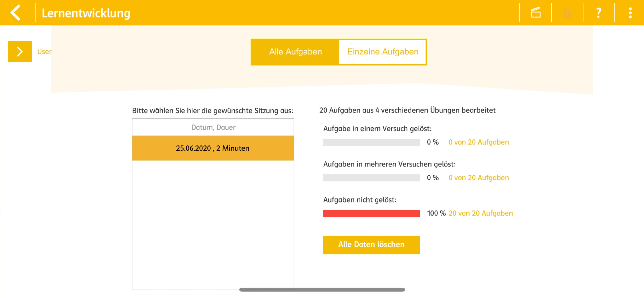Select session 25.06.2020, 2 Minuten
The height and width of the screenshot is (298, 644).
click(213, 148)
